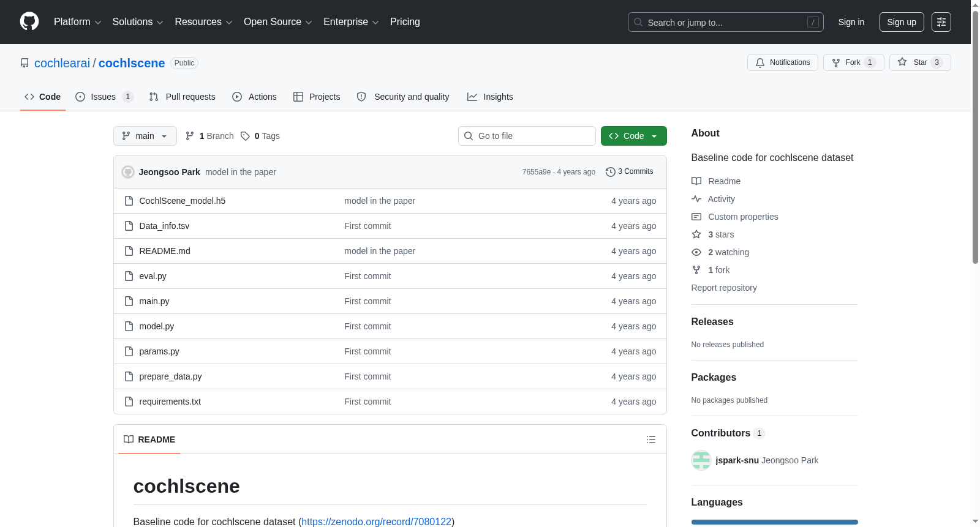Click the tag icon beside 0 Tags
980x527 pixels.
[x=245, y=136]
